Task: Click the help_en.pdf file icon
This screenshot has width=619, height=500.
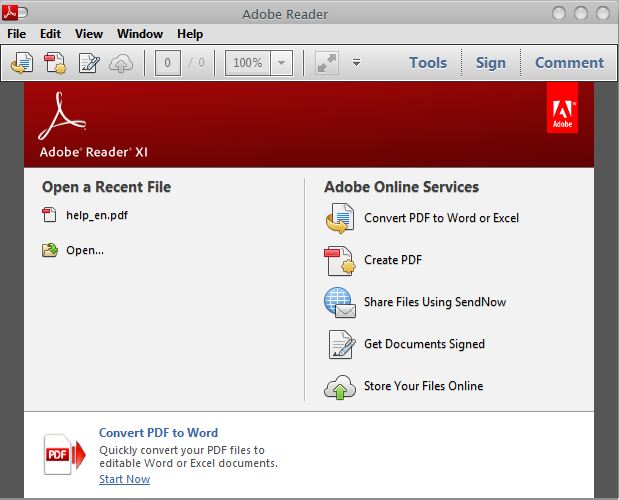Action: pos(49,215)
